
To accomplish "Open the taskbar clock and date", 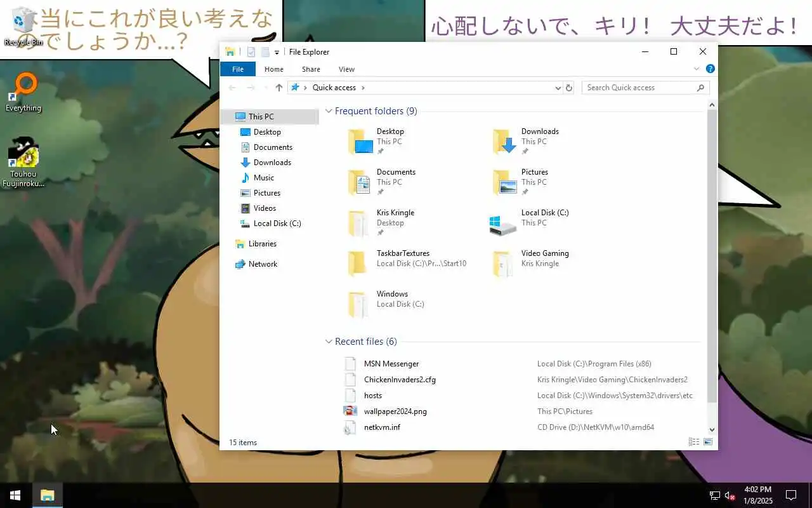I will click(758, 495).
